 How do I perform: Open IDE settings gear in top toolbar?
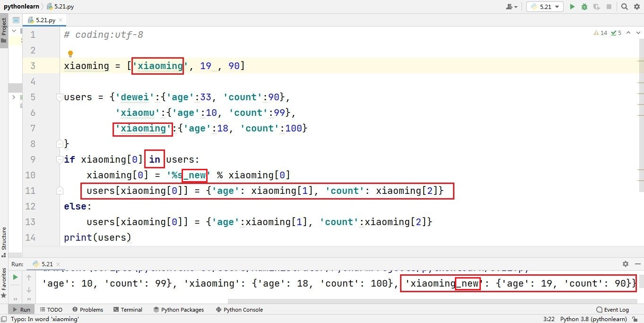coord(636,7)
